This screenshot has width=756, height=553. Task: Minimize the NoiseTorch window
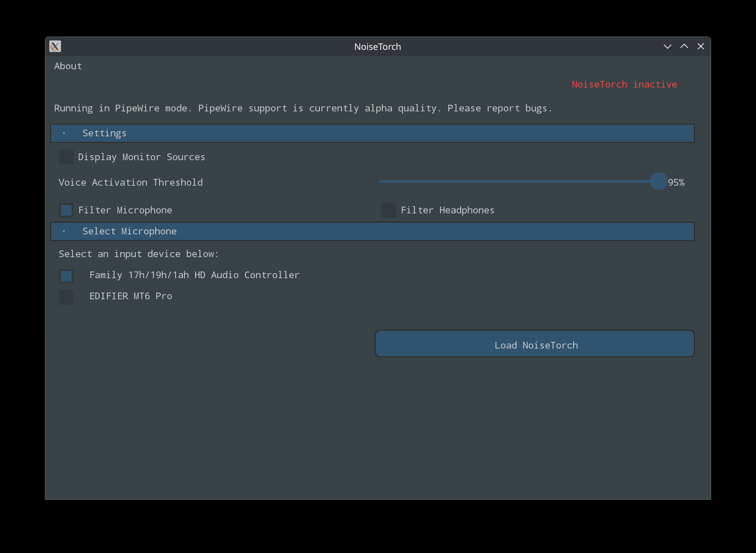coord(667,47)
